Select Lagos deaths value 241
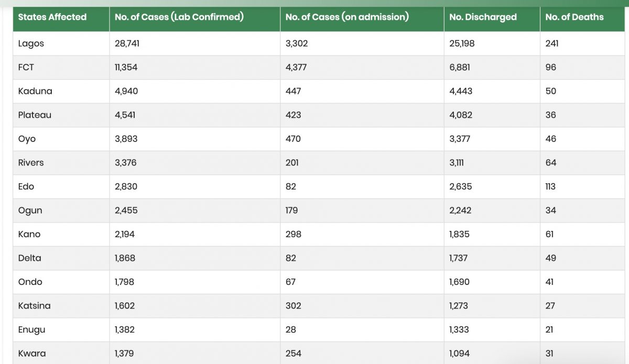The width and height of the screenshot is (629, 364). pos(552,43)
